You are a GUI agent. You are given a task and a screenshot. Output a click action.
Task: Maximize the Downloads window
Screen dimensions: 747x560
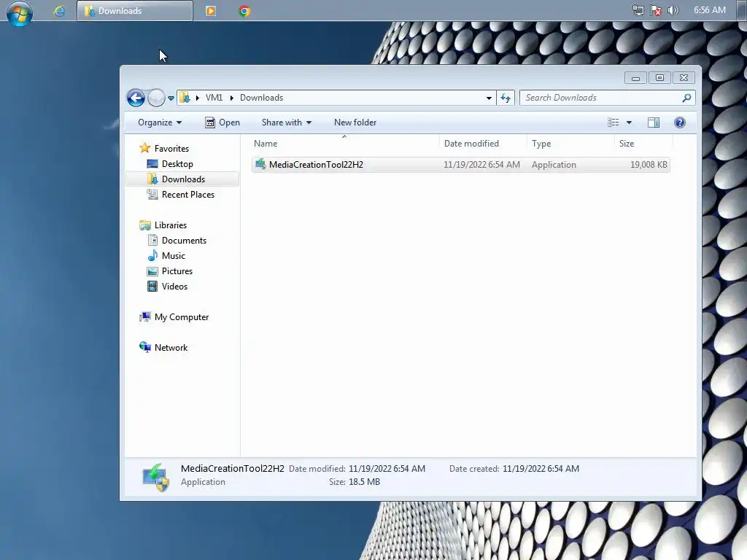coord(659,77)
